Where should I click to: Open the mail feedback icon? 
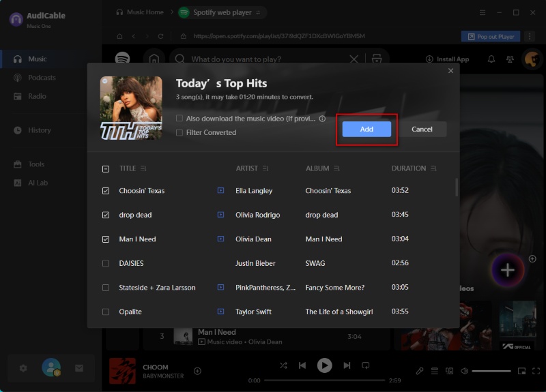click(x=79, y=368)
